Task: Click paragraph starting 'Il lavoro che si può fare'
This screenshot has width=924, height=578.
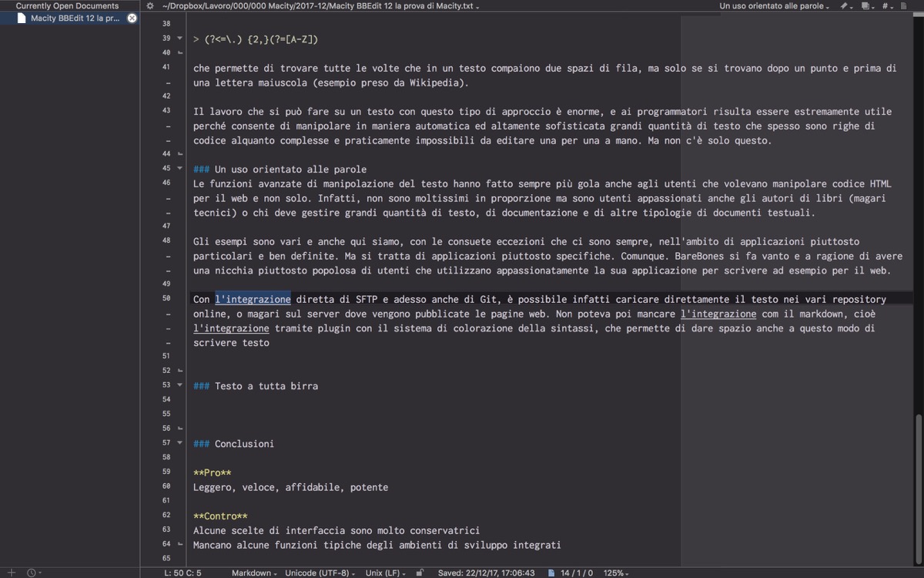Action: click(x=542, y=126)
